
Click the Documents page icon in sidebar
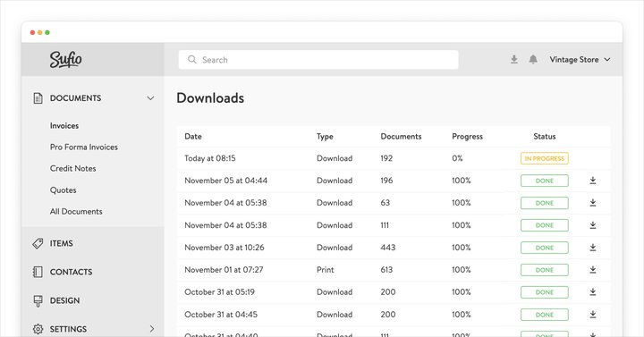pyautogui.click(x=38, y=98)
